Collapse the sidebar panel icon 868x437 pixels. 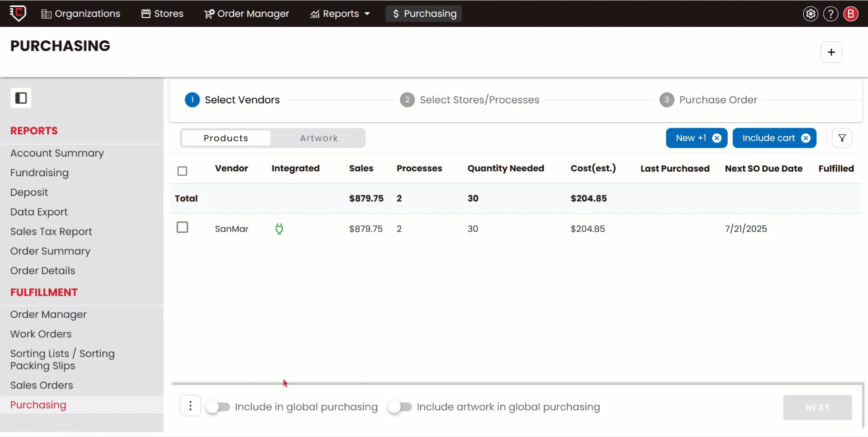coord(21,98)
